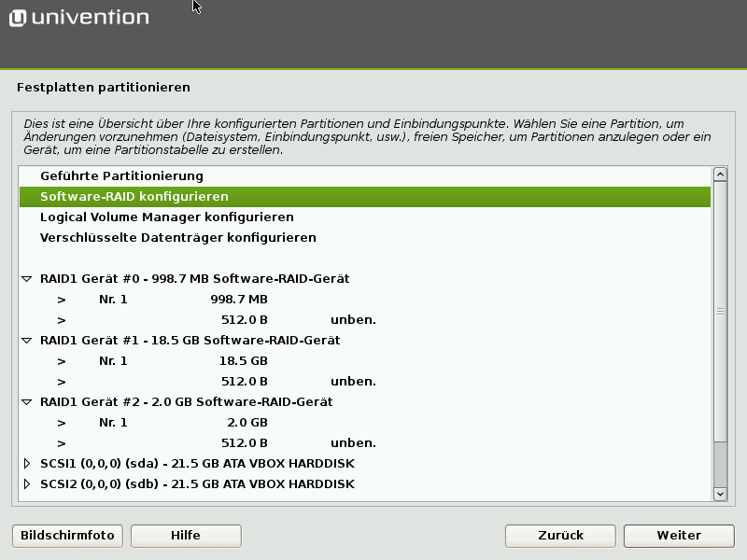Click the scrollbar up arrow
Image resolution: width=747 pixels, height=560 pixels.
[720, 175]
